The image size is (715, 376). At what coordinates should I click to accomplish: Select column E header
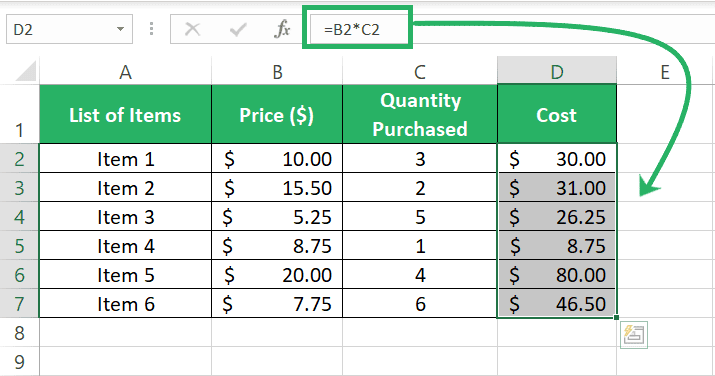665,72
